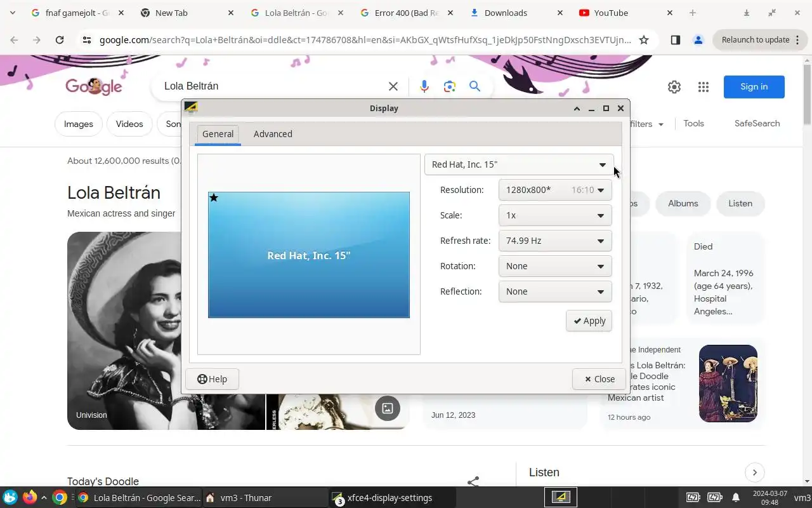Viewport: 812px width, 508px height.
Task: Switch to xfce4-display-settings taskbar item
Action: 392,497
